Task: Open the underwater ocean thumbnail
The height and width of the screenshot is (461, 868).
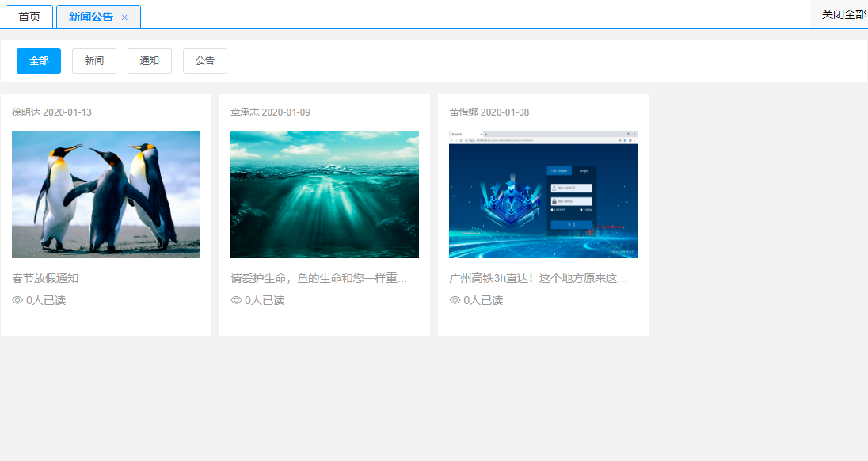Action: tap(325, 195)
